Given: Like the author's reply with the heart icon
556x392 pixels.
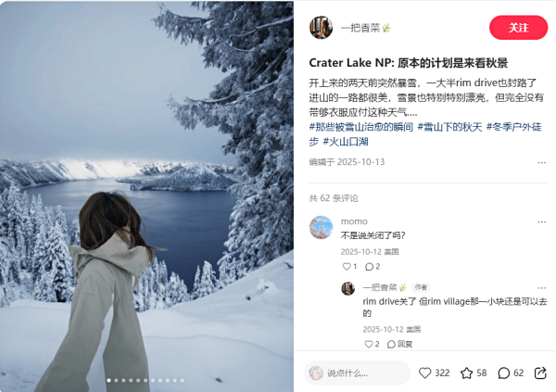Looking at the screenshot, I should 369,344.
